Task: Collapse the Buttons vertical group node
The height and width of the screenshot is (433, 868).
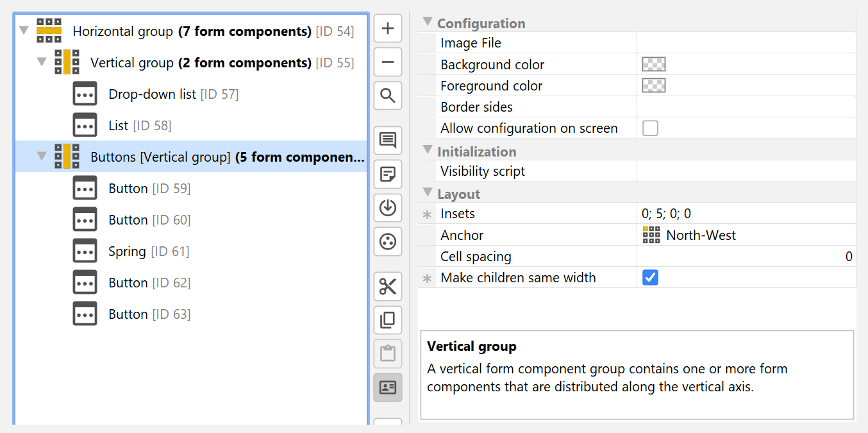Action: [x=42, y=157]
